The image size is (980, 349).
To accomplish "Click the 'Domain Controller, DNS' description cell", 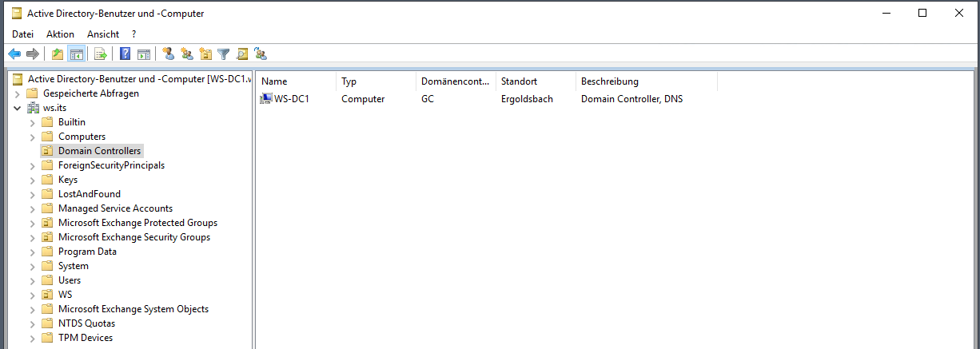I will [631, 99].
